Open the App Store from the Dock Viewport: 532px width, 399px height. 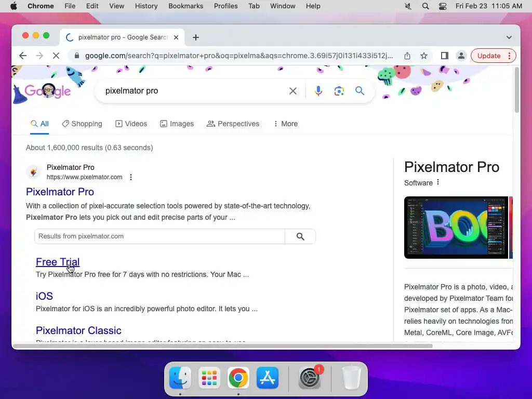click(x=268, y=378)
